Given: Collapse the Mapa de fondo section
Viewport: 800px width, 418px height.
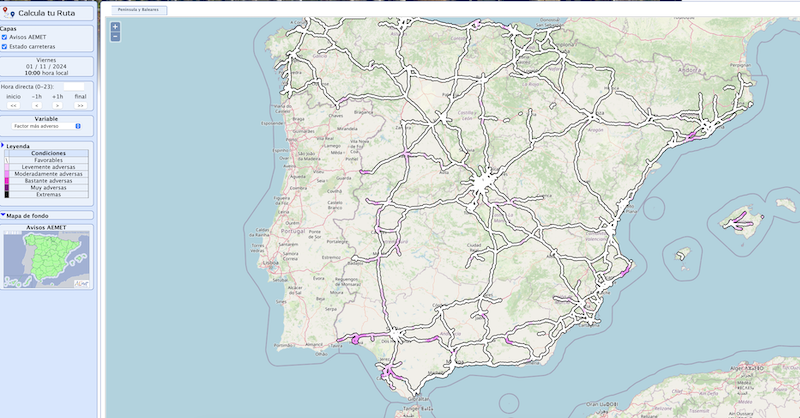Looking at the screenshot, I should click(x=3, y=215).
